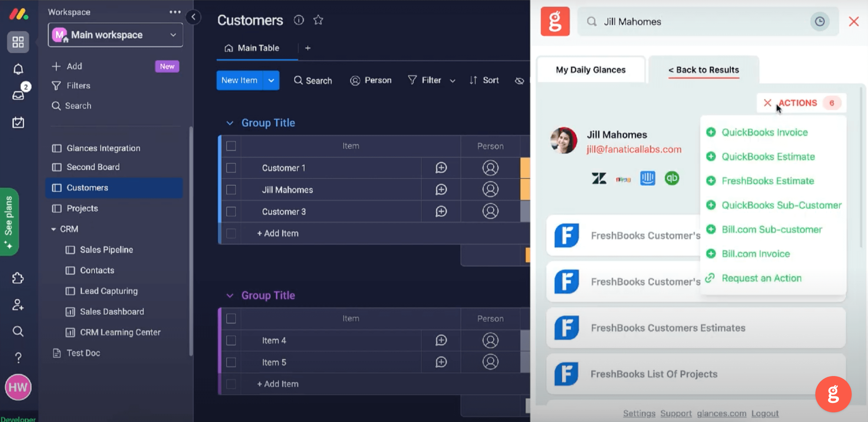Open the workspaces grid icon
Screen dimensions: 868x422
18,42
